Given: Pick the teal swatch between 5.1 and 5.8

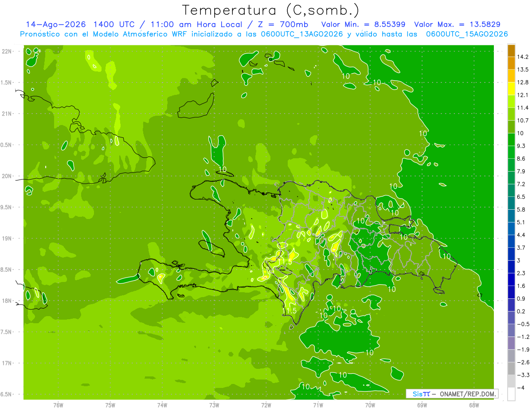Looking at the screenshot, I should (511, 216).
